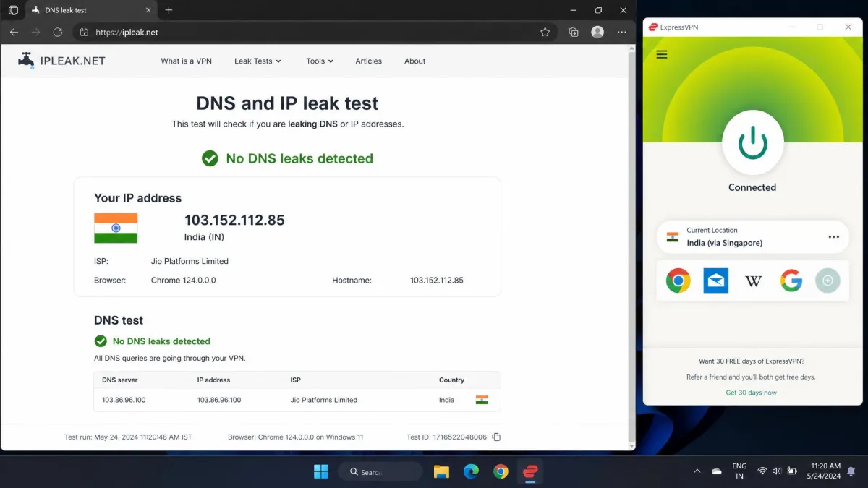The image size is (868, 488).
Task: Click the Hostname value 103.152.112.85
Action: pyautogui.click(x=437, y=280)
